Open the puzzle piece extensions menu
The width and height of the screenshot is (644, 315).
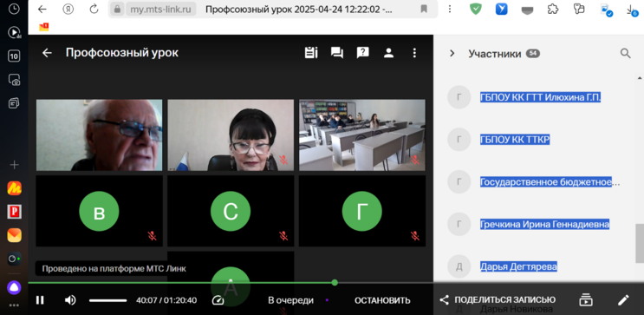pos(553,9)
